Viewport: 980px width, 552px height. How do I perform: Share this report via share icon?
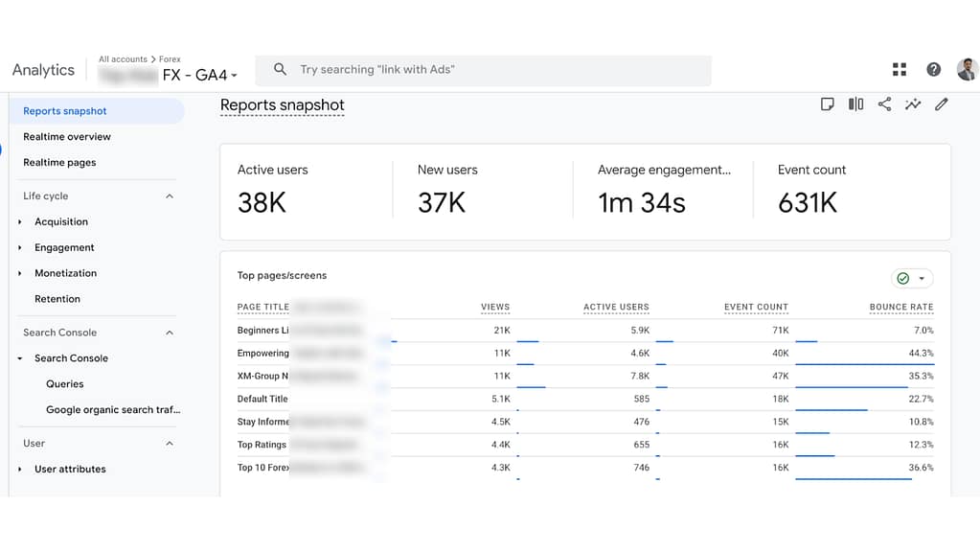click(x=884, y=104)
